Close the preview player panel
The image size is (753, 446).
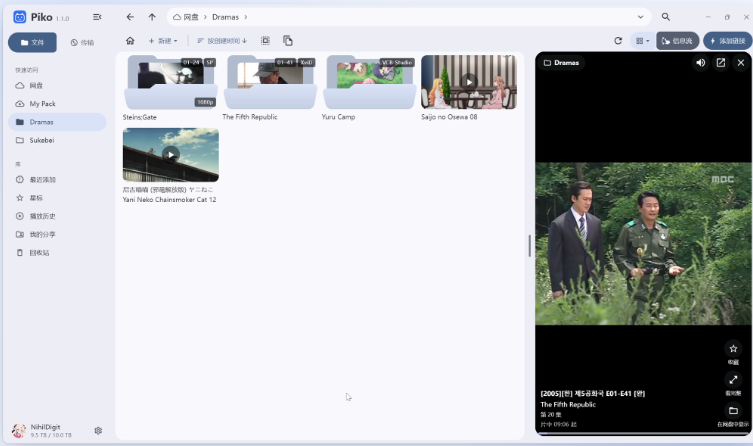[x=741, y=63]
